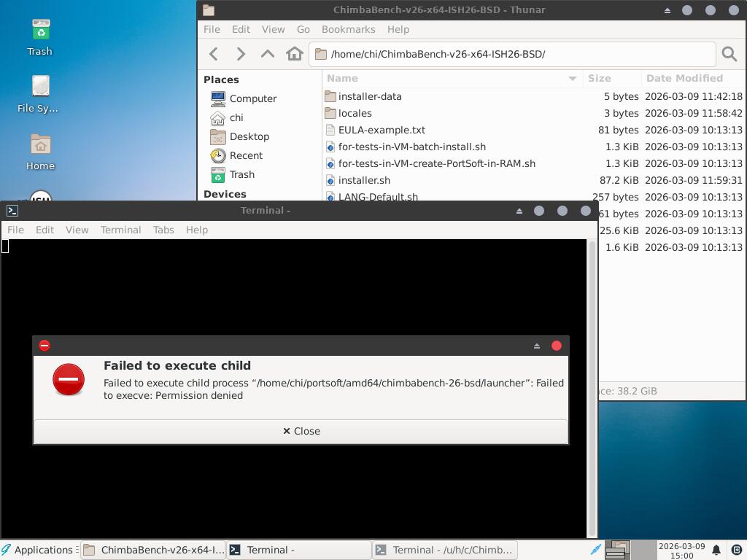Open Thunar Edit menu
Screen dimensions: 747x560
click(x=241, y=29)
